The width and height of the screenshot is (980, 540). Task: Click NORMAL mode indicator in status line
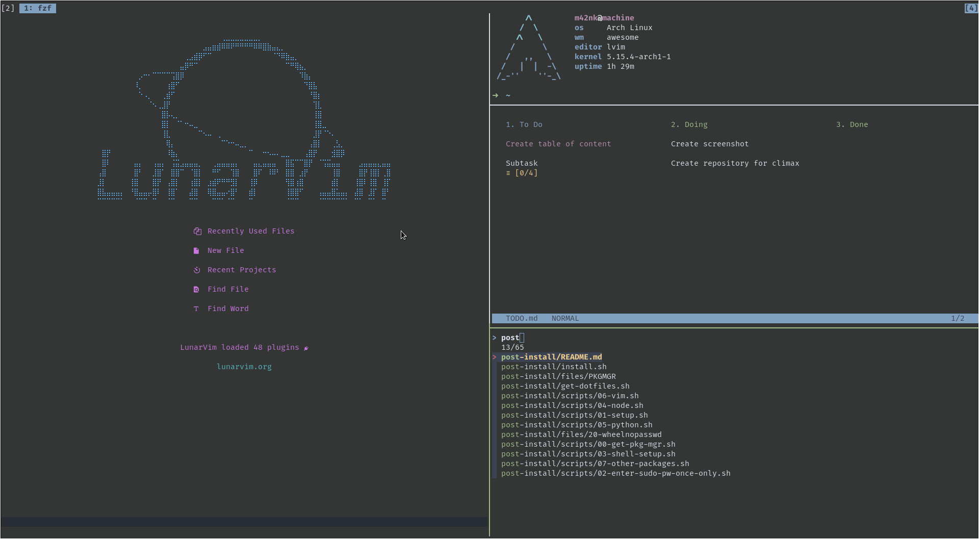click(565, 319)
